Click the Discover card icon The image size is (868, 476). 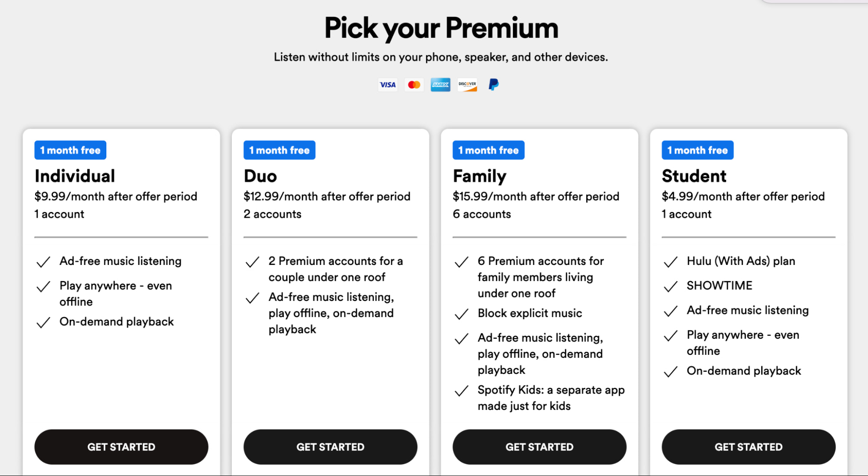(467, 85)
